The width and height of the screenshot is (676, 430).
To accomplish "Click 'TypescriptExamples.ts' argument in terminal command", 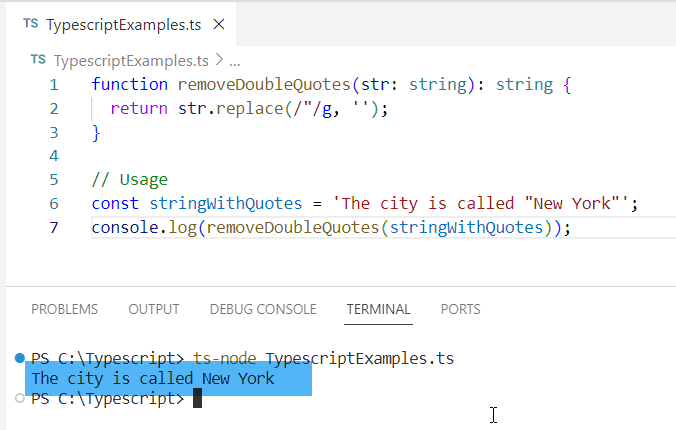I will (360, 358).
